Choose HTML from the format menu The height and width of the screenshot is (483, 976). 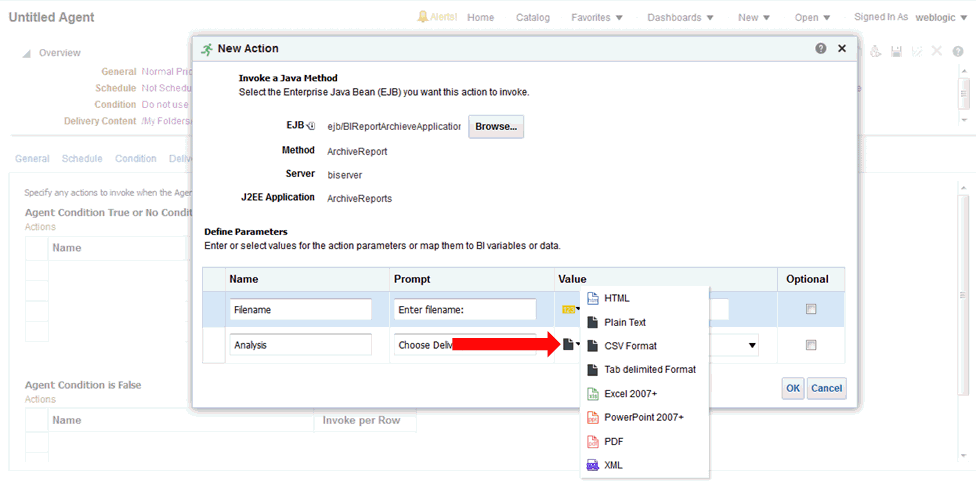point(644,298)
